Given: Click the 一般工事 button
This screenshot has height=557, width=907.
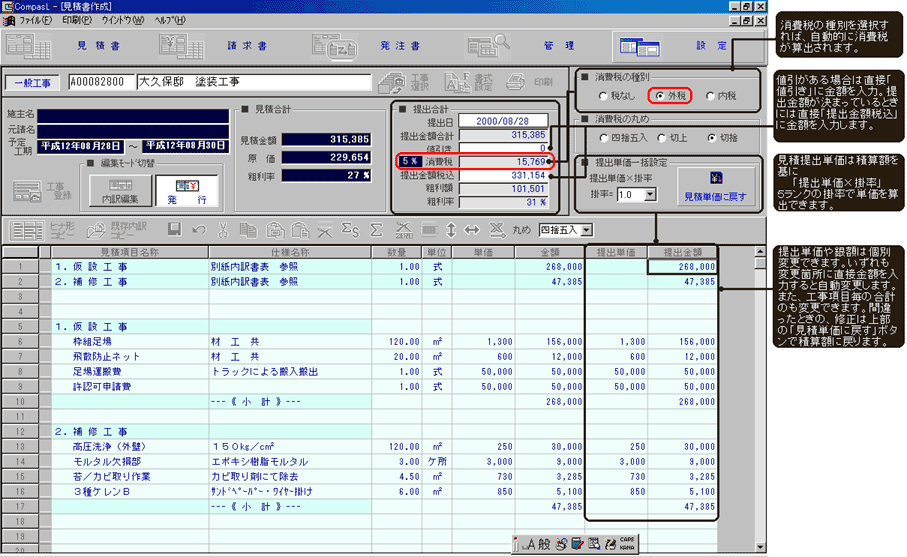Looking at the screenshot, I should coord(33,83).
